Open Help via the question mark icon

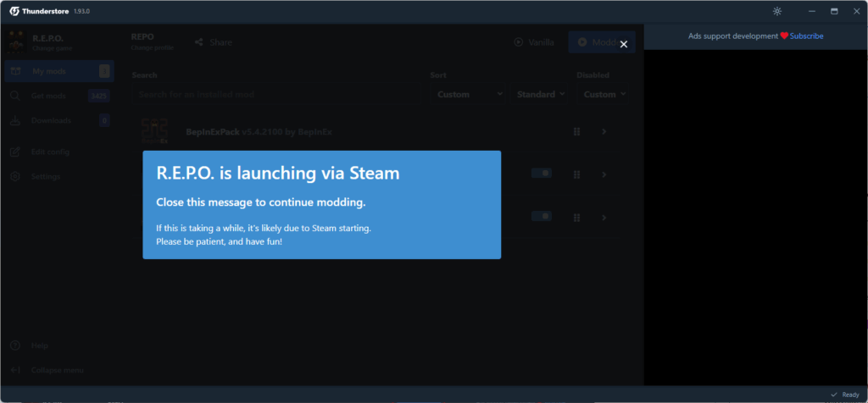(x=15, y=345)
